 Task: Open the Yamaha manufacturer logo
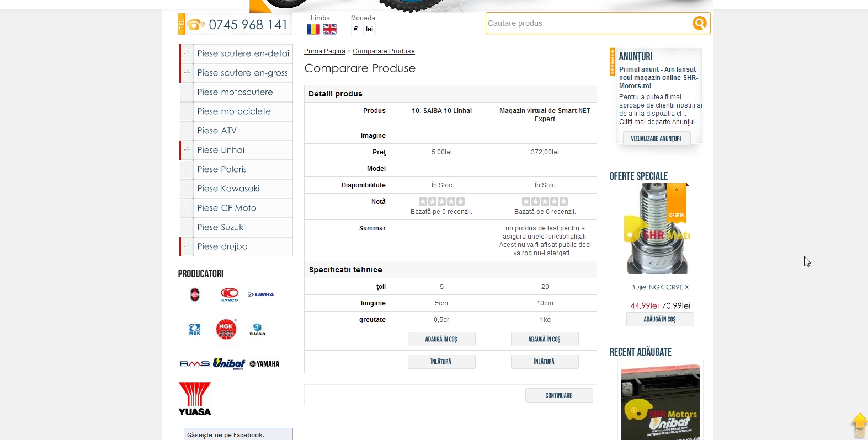[x=264, y=364]
